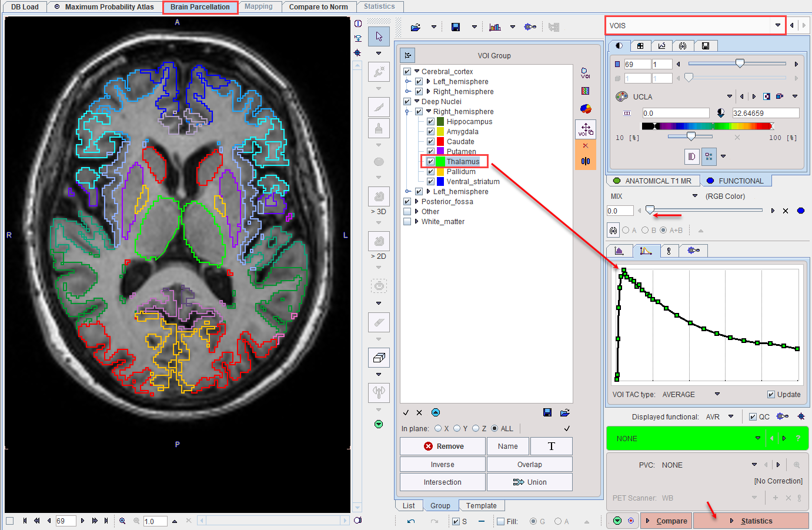Open the VOI TAC type AVERAGE dropdown
812x530 pixels.
coord(717,394)
